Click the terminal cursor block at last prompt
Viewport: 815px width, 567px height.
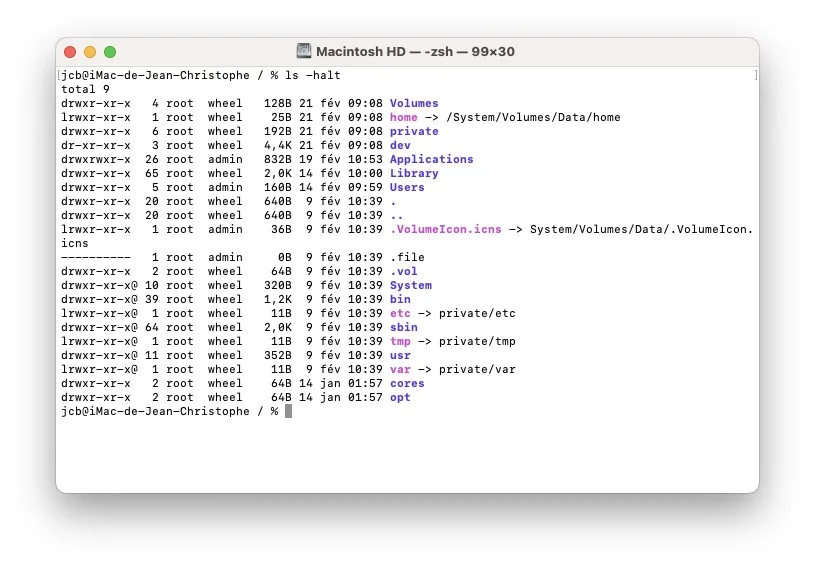[x=288, y=412]
